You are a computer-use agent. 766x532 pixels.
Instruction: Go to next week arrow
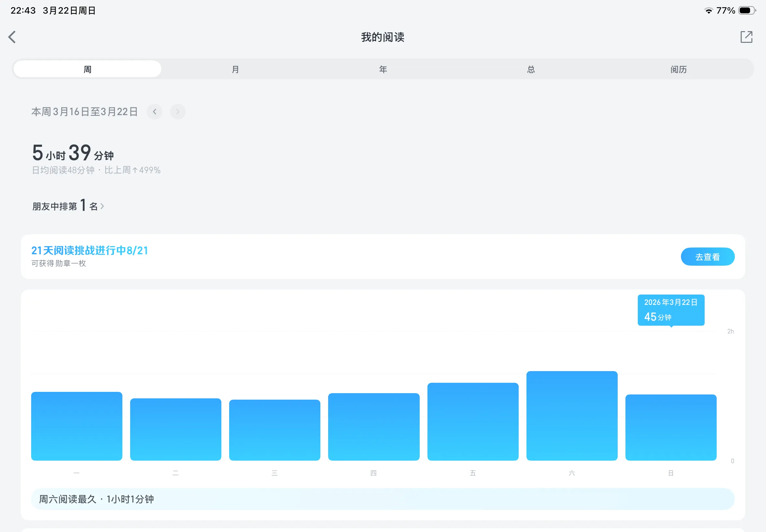point(178,112)
